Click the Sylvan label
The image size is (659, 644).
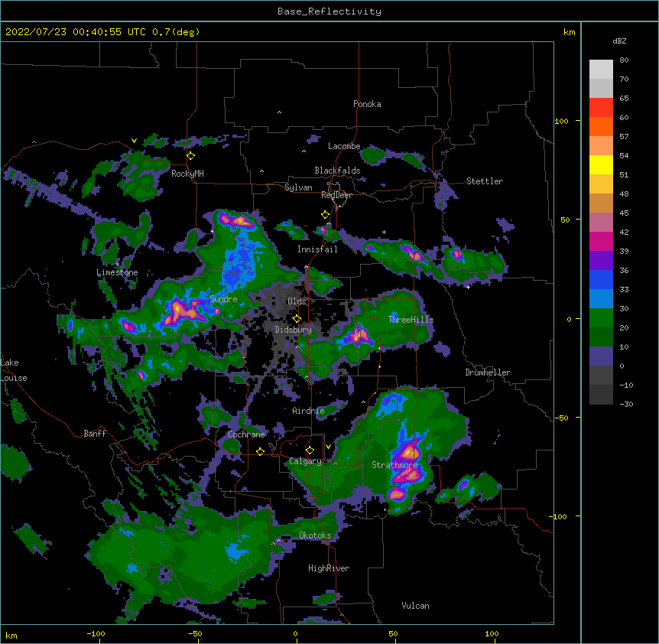298,187
